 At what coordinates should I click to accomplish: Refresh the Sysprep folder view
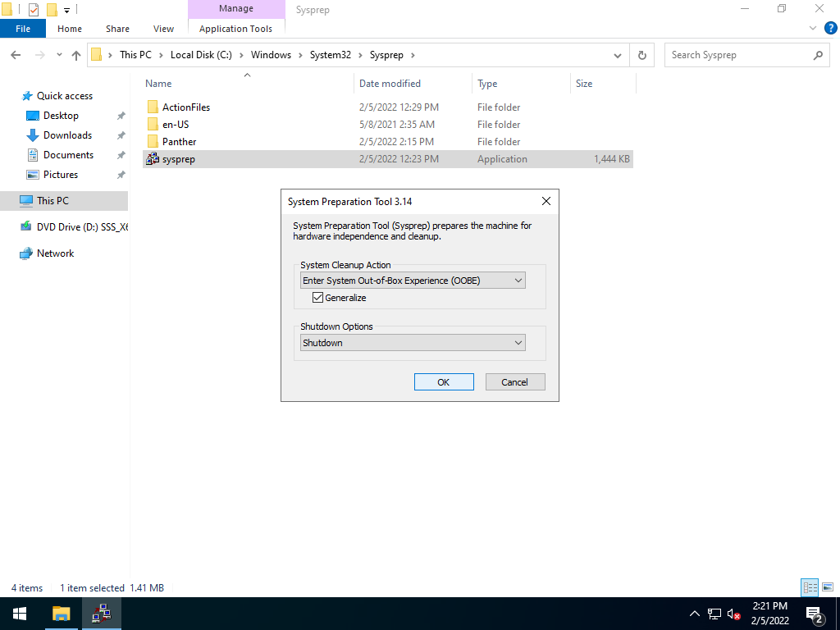point(641,55)
